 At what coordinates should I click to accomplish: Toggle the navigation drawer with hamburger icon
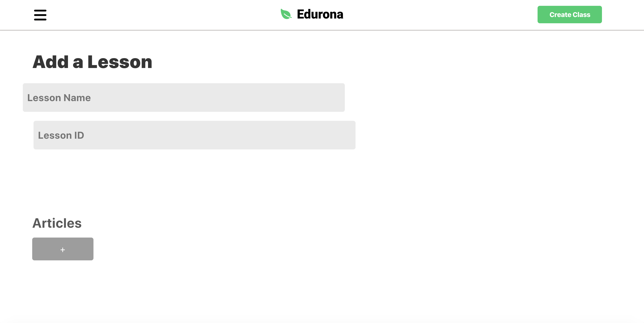[x=40, y=15]
